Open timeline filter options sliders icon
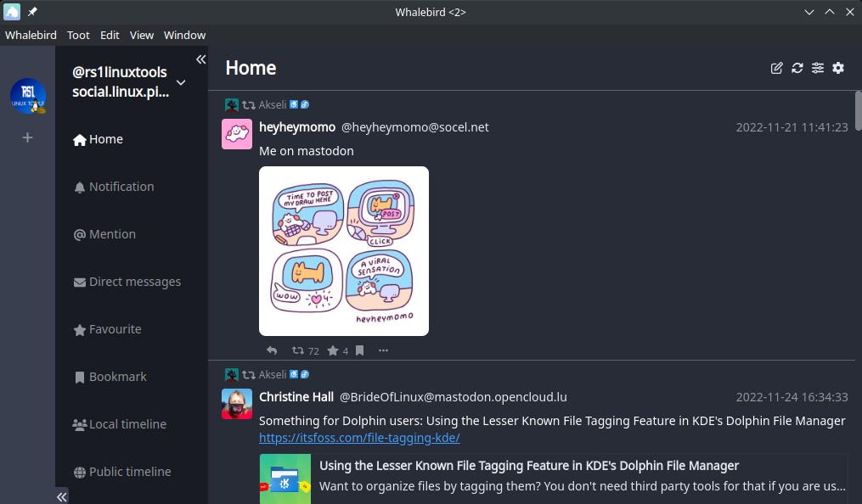The image size is (862, 504). [818, 68]
